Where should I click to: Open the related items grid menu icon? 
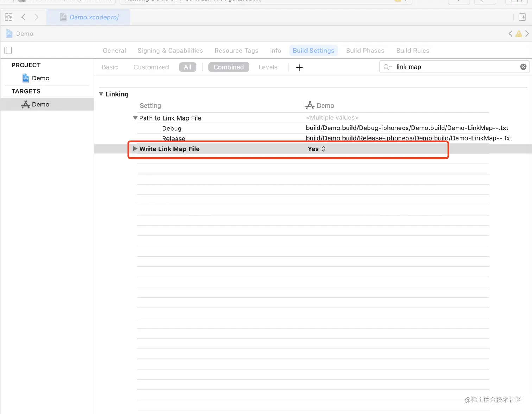tap(8, 17)
